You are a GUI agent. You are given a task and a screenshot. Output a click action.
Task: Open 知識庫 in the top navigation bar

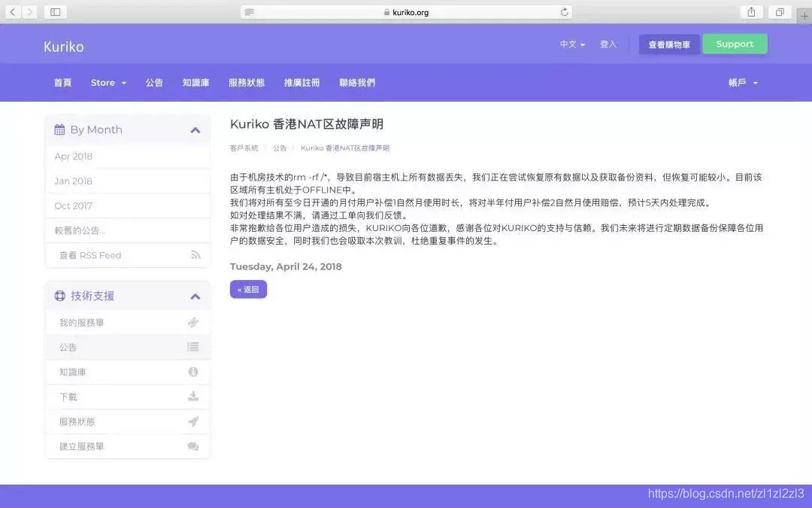(x=195, y=83)
